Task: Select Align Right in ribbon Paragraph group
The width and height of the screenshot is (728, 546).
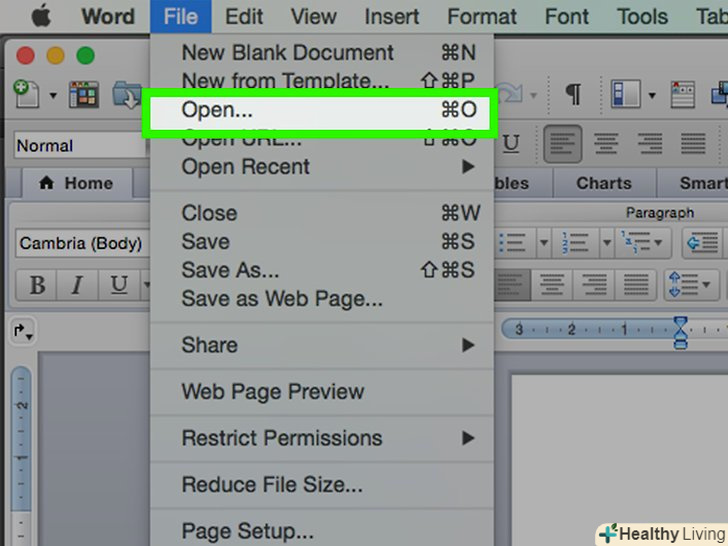Action: (594, 285)
